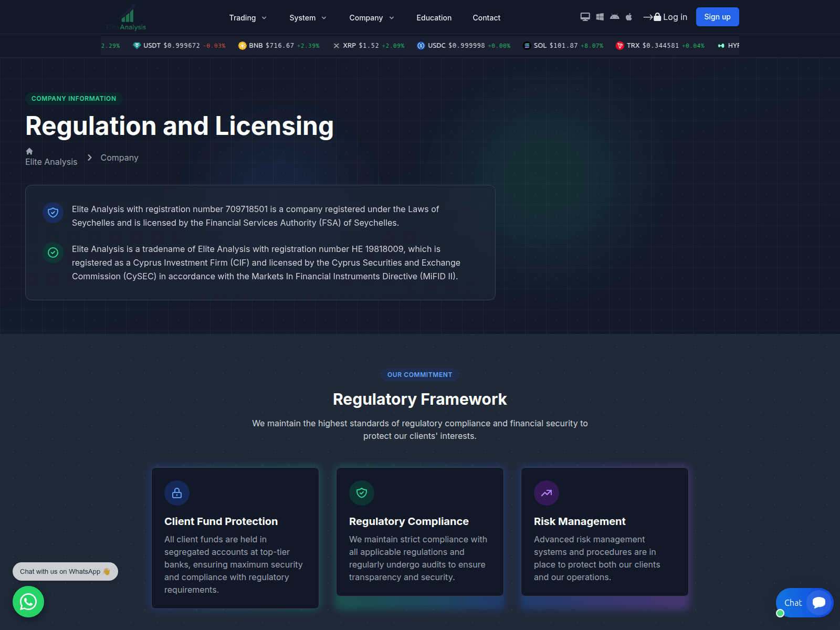Click the USDT coin icon in ticker

[137, 46]
